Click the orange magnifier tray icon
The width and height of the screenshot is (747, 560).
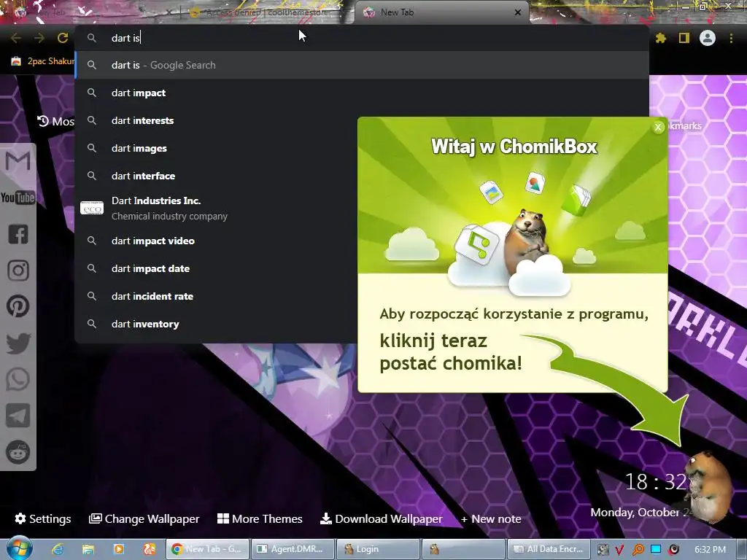point(638,550)
